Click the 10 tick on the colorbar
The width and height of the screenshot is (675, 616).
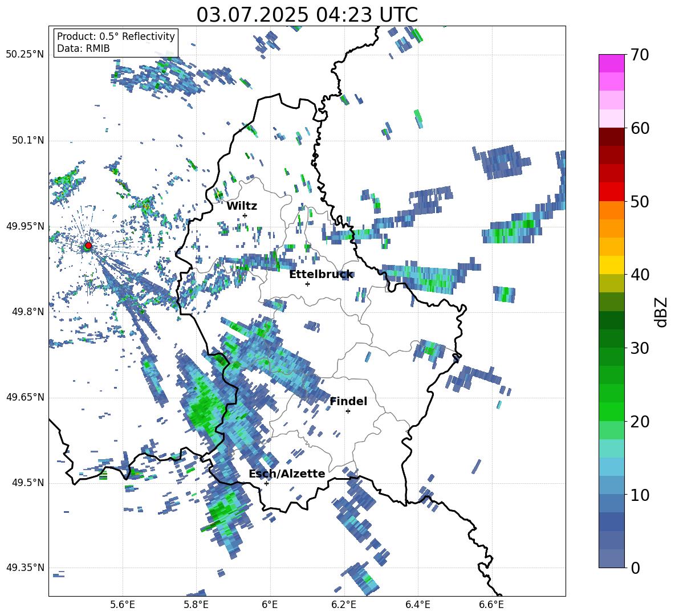[640, 495]
